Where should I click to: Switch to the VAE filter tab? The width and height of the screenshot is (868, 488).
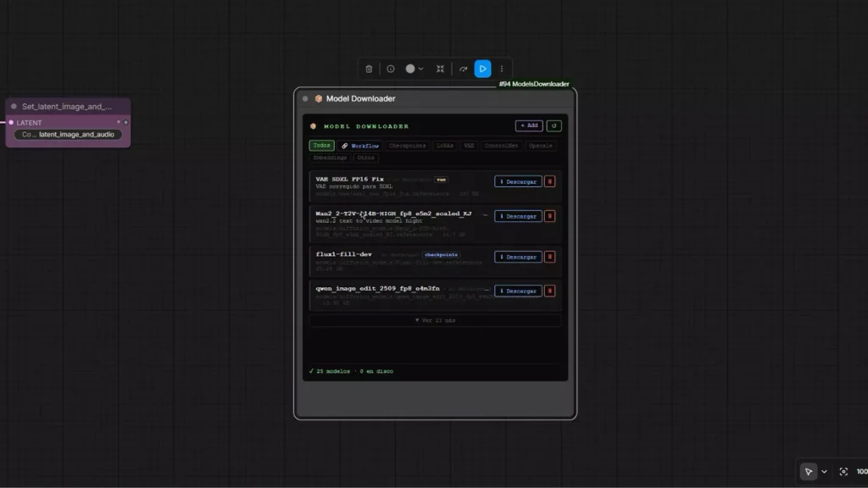(469, 146)
